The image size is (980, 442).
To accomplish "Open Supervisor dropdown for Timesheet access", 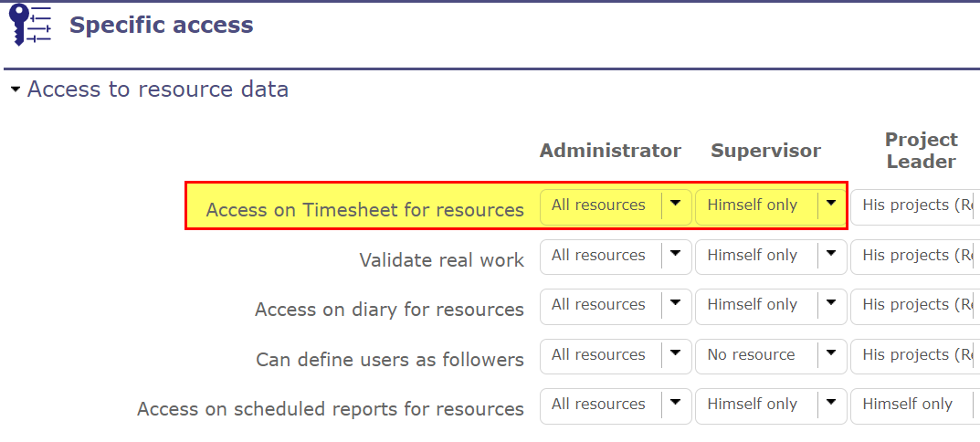I will [x=830, y=205].
